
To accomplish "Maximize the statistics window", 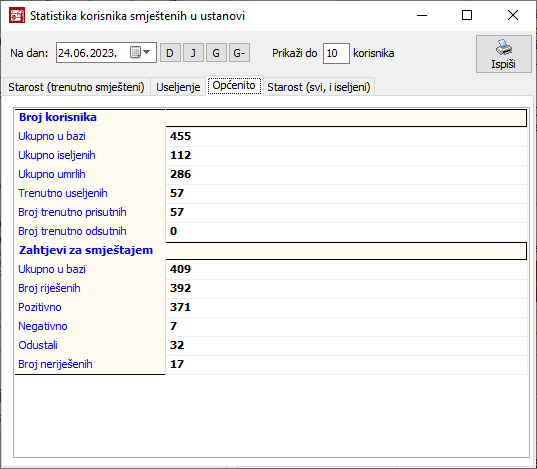I will pyautogui.click(x=467, y=15).
